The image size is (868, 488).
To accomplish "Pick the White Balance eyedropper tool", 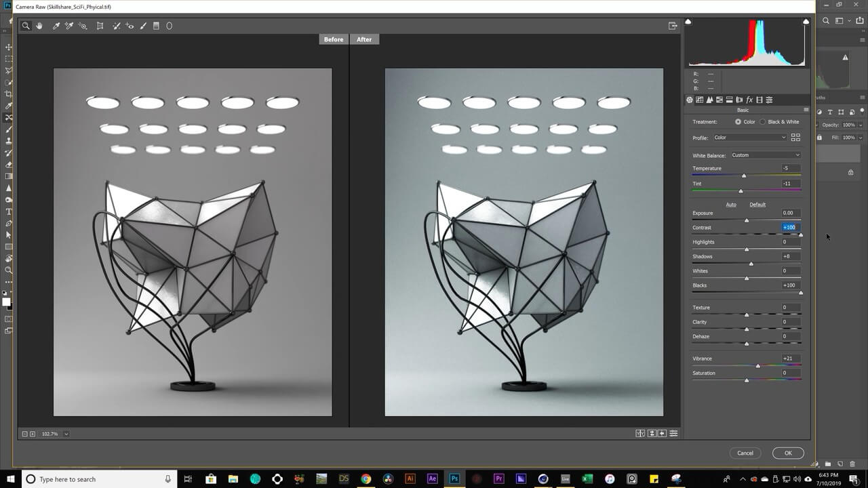I will 56,26.
